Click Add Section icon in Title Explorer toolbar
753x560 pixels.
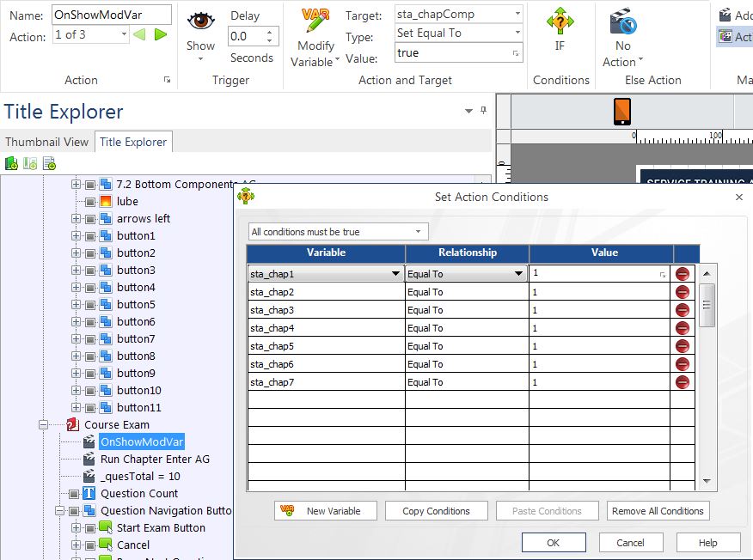(30, 164)
